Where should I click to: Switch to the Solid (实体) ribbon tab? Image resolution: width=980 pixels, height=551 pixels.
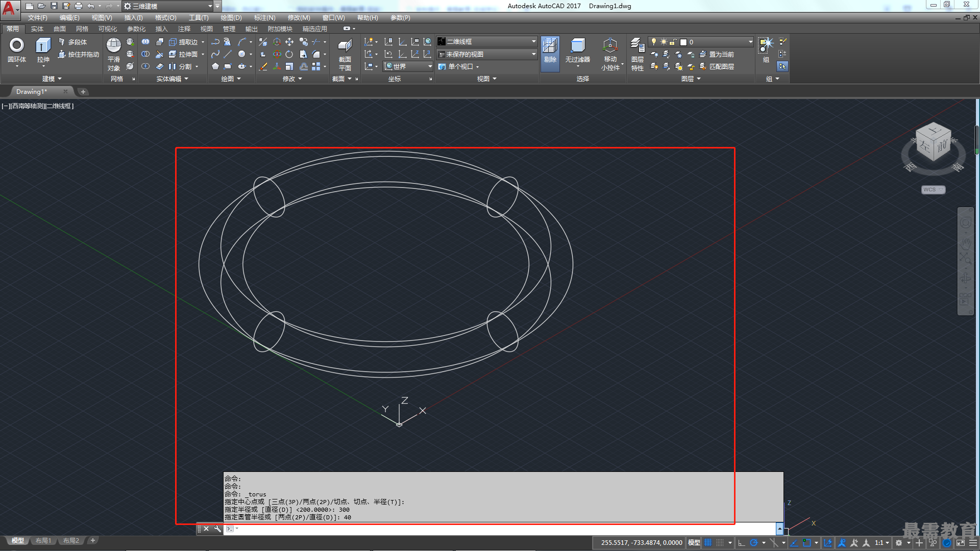coord(37,29)
